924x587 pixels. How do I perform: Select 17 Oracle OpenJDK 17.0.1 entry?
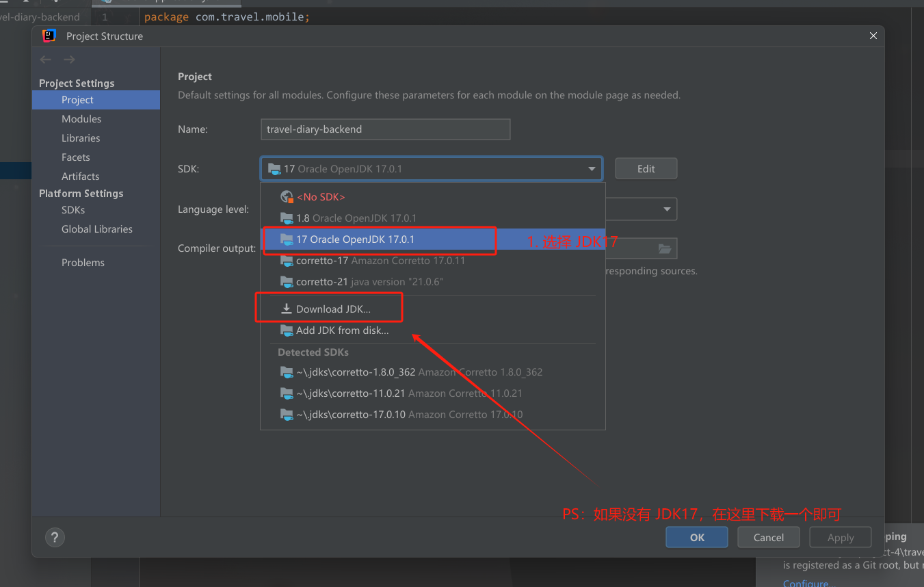click(x=433, y=239)
